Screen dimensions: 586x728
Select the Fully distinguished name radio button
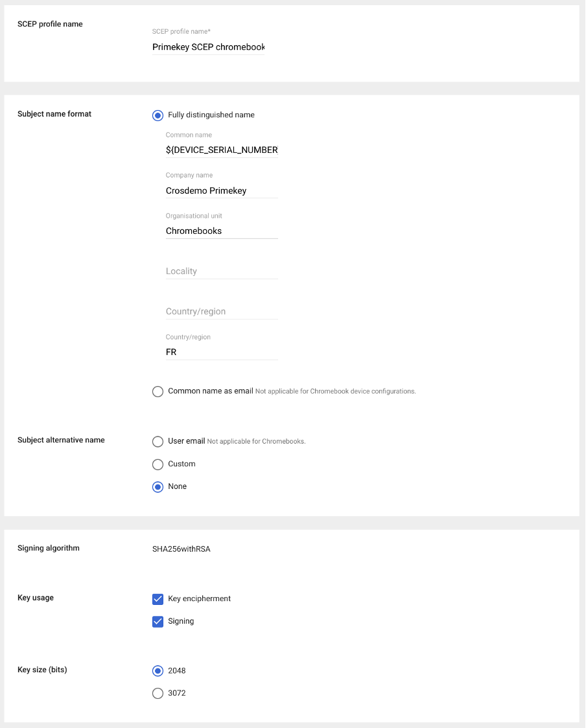[x=158, y=115]
